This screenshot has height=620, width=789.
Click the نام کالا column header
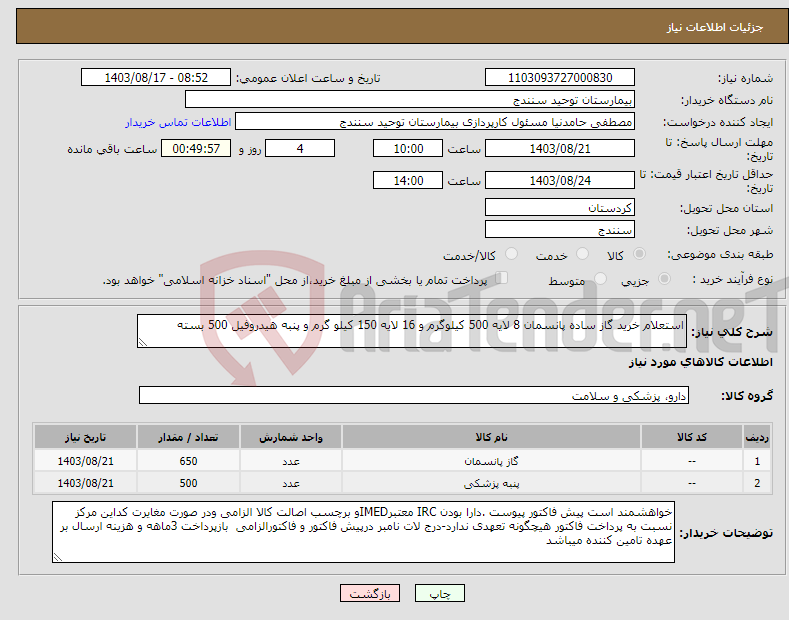[x=492, y=437]
